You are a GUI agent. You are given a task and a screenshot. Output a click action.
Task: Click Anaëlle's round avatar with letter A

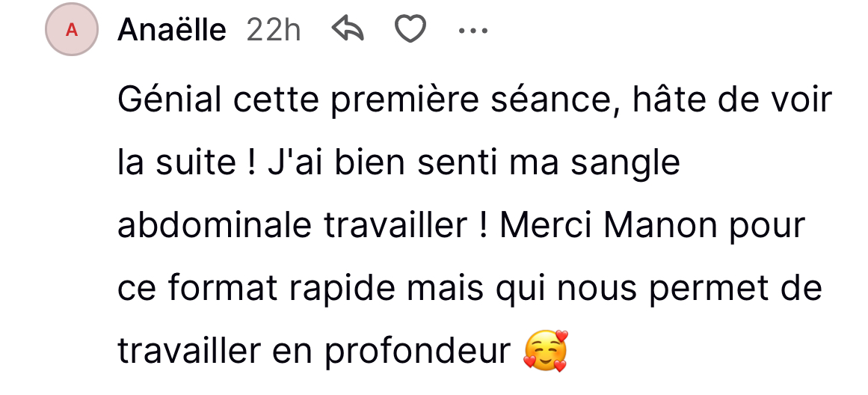72,30
